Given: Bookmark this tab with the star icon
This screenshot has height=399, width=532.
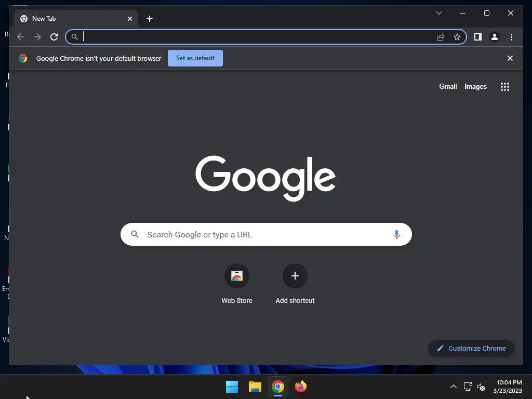Looking at the screenshot, I should (457, 37).
